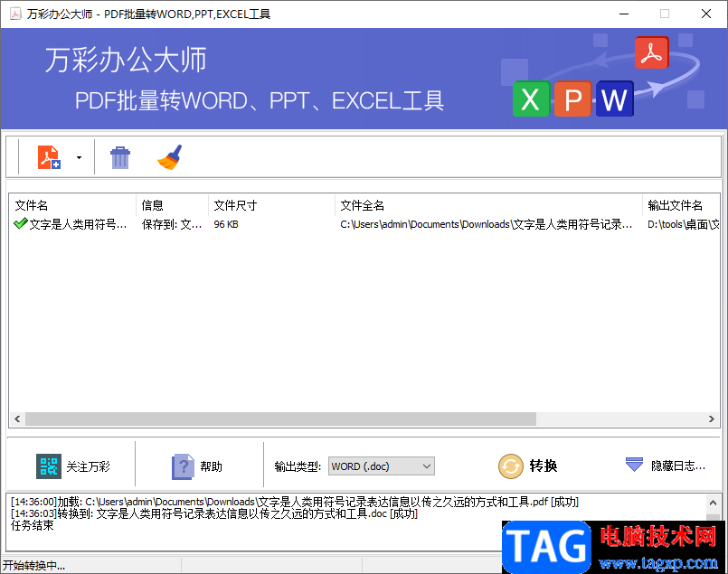Click the orange convert circular icon
This screenshot has width=728, height=574.
510,466
